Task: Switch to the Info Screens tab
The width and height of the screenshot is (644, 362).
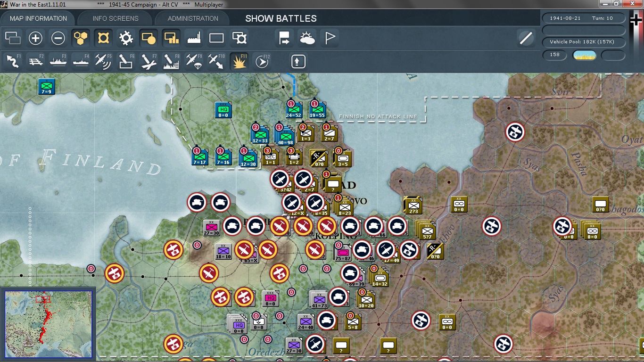Action: click(116, 18)
